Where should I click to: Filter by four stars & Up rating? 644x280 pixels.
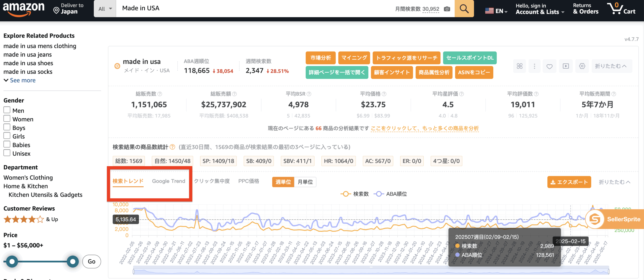click(x=31, y=219)
